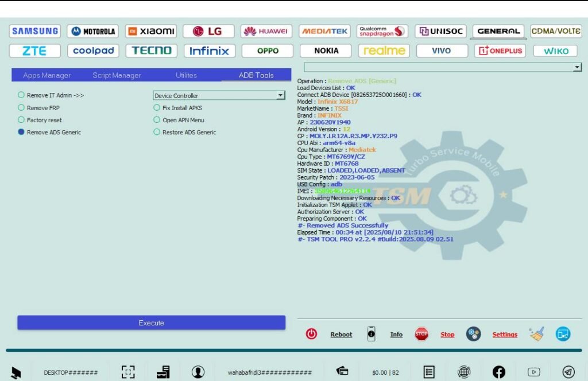This screenshot has width=588, height=381.
Task: Switch to the Script Manager tab
Action: [x=117, y=75]
